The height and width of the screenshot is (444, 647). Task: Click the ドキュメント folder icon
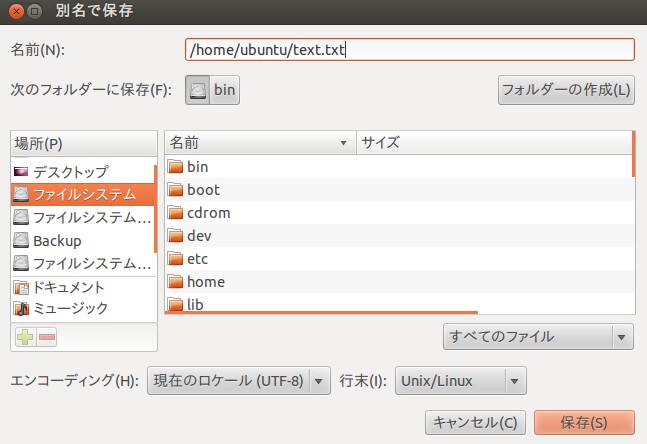(x=21, y=287)
